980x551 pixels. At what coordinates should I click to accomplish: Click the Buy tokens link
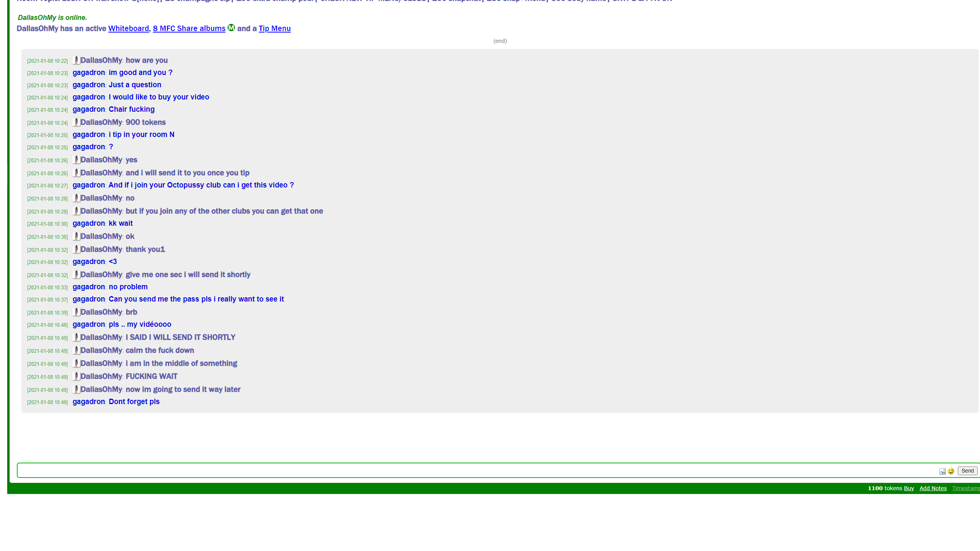tap(908, 488)
